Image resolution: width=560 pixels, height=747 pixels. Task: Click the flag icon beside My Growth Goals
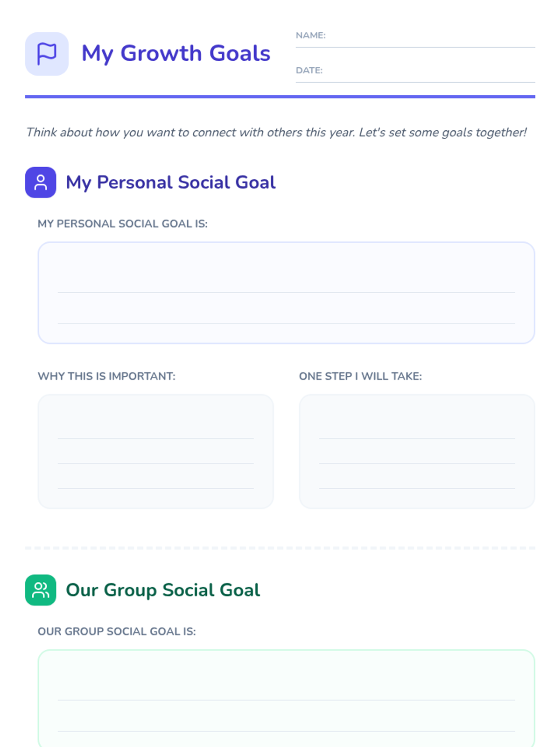tap(47, 54)
